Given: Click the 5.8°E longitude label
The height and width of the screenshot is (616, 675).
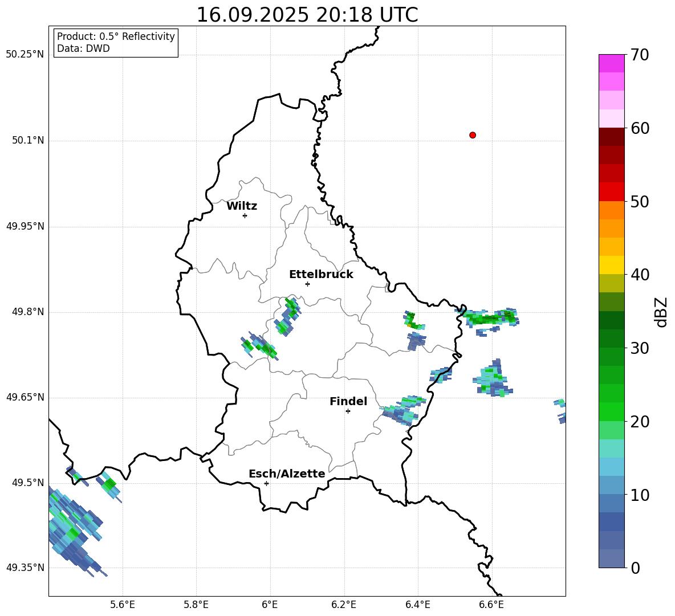Looking at the screenshot, I should click(196, 605).
